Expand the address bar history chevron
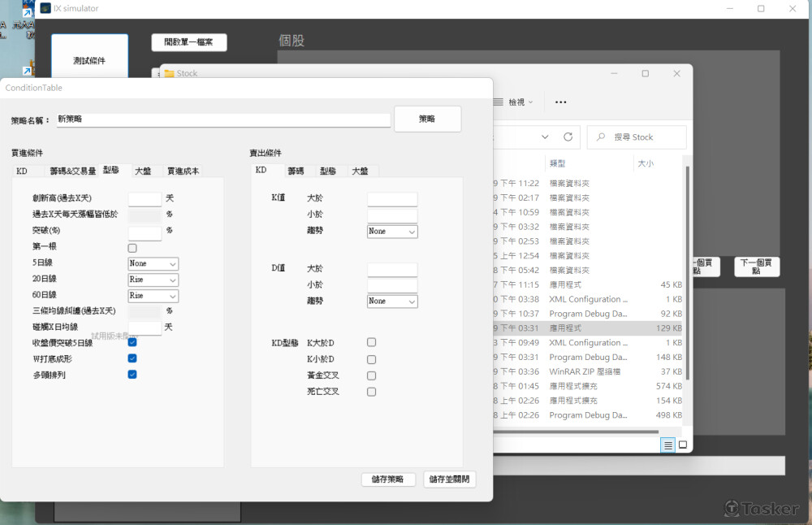812x525 pixels. (545, 137)
